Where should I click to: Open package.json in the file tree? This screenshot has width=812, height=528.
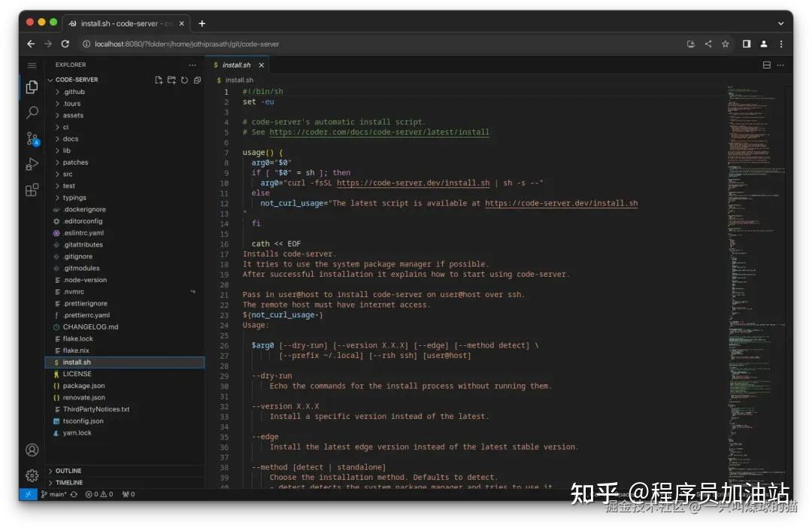[83, 386]
